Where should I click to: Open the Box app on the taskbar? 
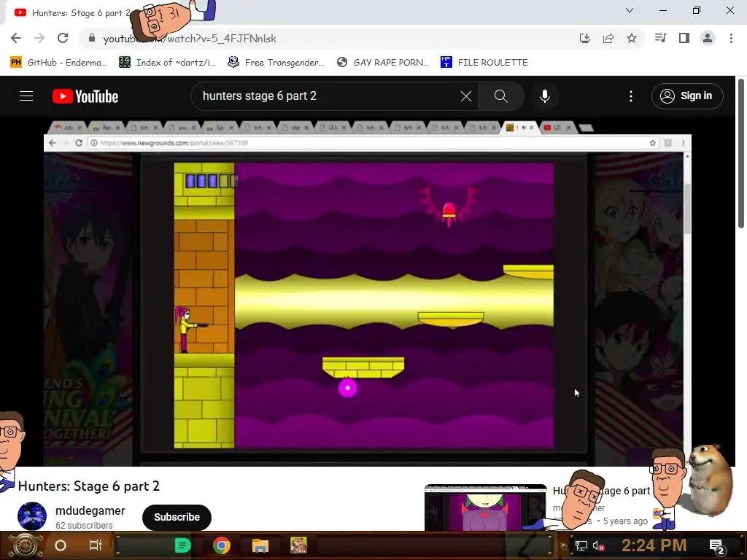(x=298, y=545)
